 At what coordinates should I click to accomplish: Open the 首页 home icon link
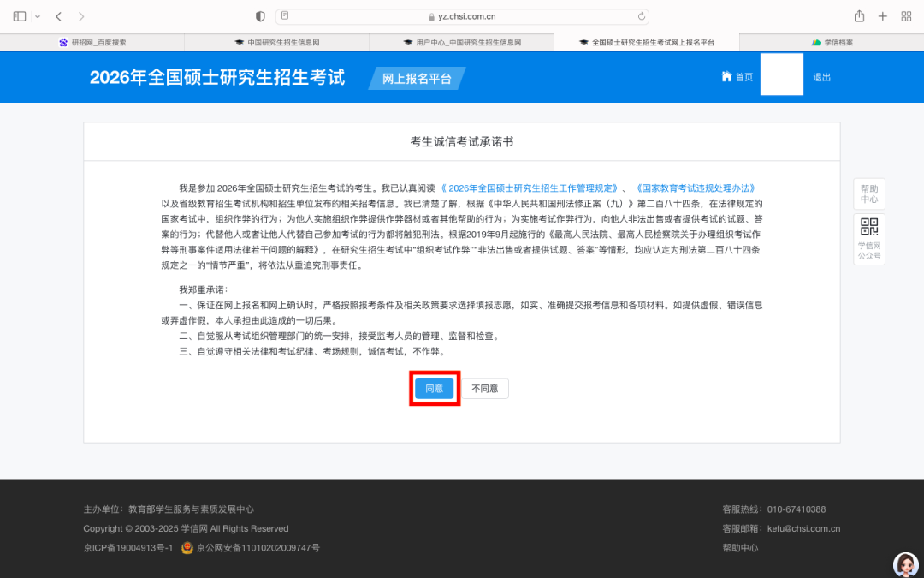coord(737,77)
